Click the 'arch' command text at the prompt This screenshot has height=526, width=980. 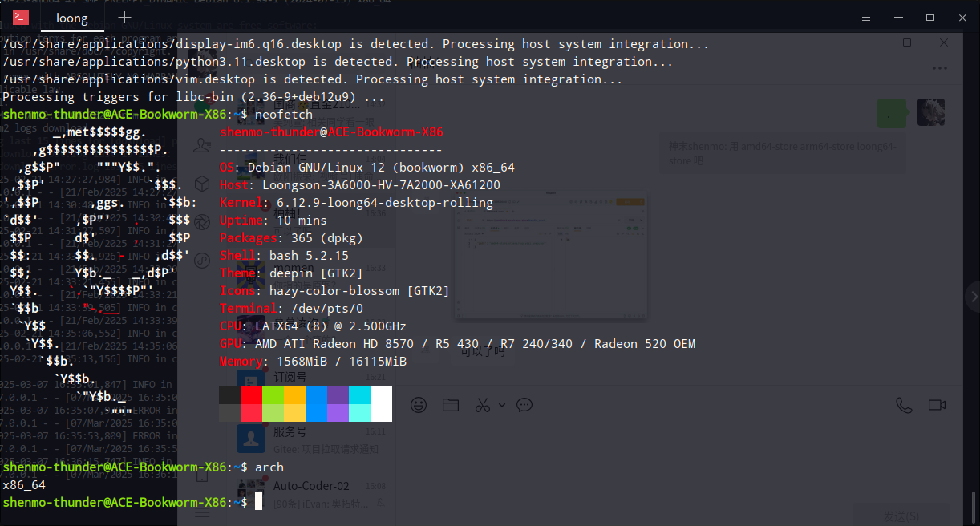pos(269,467)
